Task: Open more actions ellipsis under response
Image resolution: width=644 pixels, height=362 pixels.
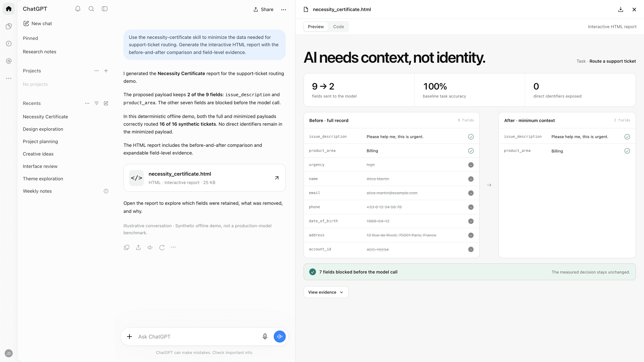Action: pos(173,247)
